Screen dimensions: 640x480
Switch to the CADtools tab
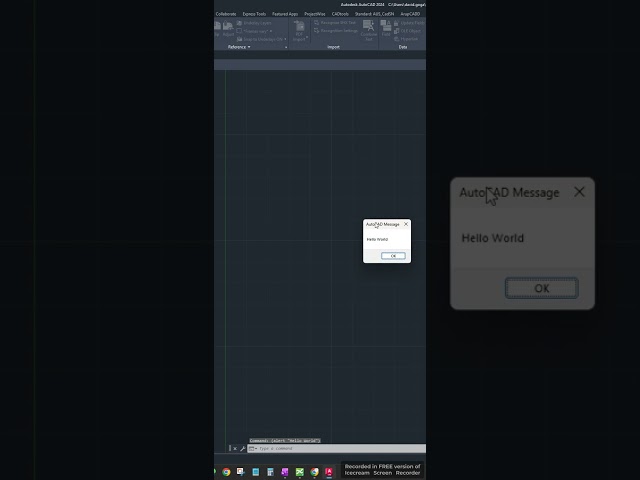click(340, 14)
